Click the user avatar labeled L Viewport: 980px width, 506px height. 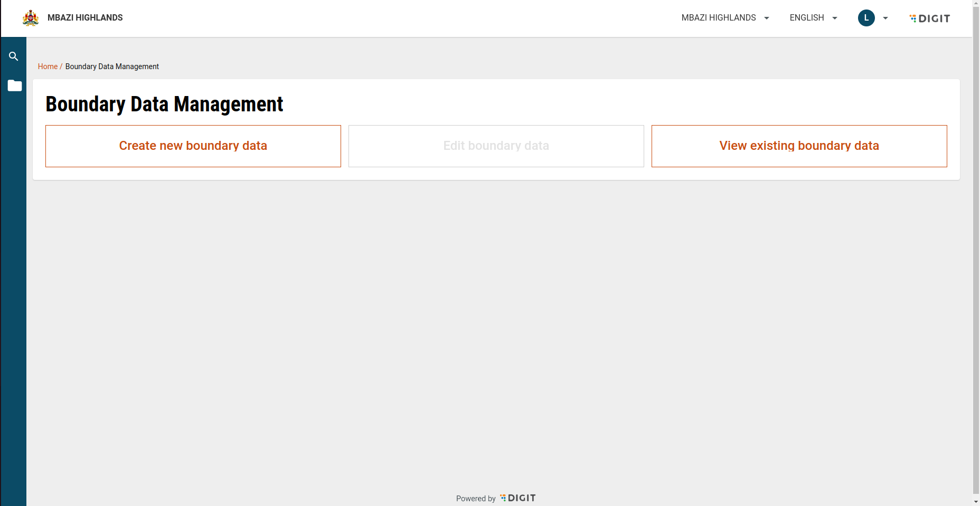coord(866,18)
